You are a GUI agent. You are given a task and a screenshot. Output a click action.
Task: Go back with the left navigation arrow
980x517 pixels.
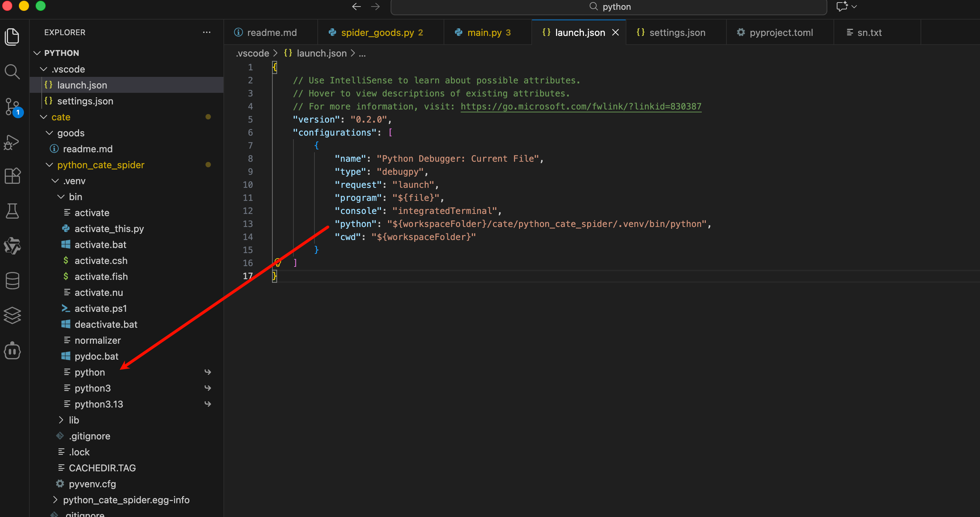point(356,7)
